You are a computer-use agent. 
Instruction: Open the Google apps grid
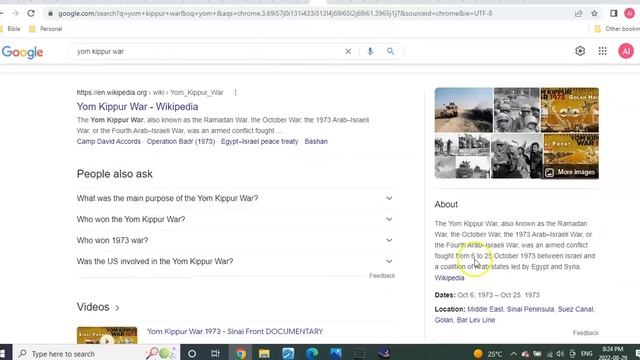click(x=602, y=51)
